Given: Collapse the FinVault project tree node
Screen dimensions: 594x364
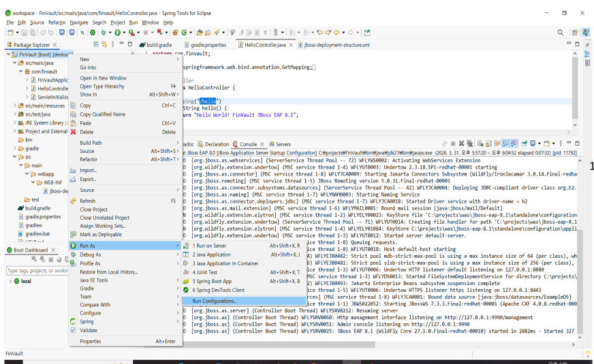Looking at the screenshot, I should pos(8,54).
